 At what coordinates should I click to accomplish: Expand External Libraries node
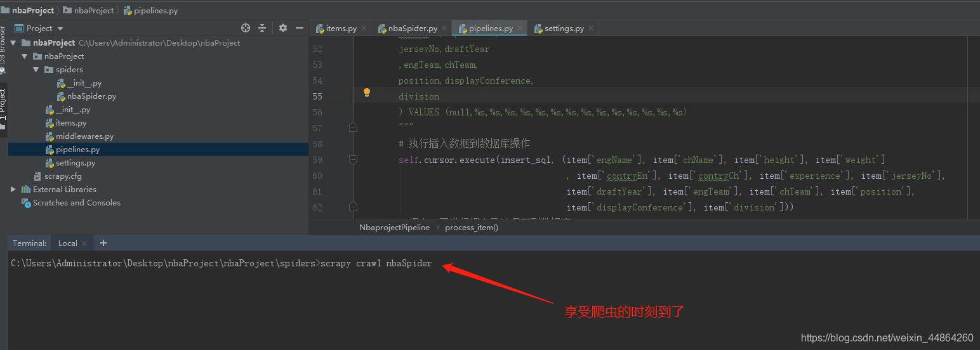click(13, 190)
